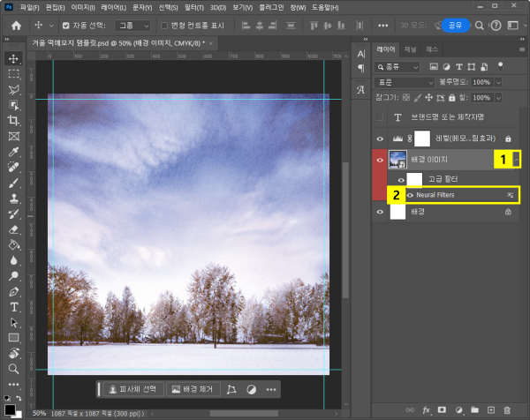530x420 pixels.
Task: Select the Brush tool
Action: [x=13, y=183]
